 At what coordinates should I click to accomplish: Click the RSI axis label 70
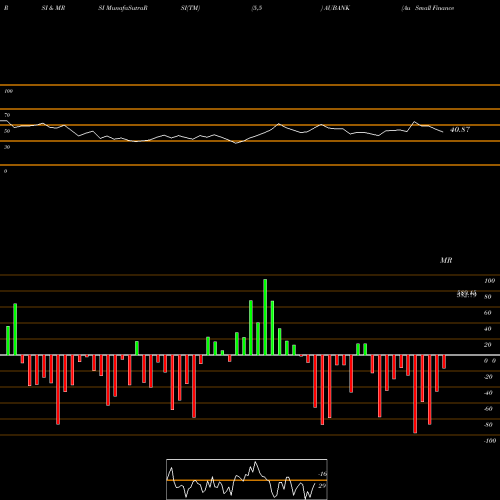[x=7, y=115]
